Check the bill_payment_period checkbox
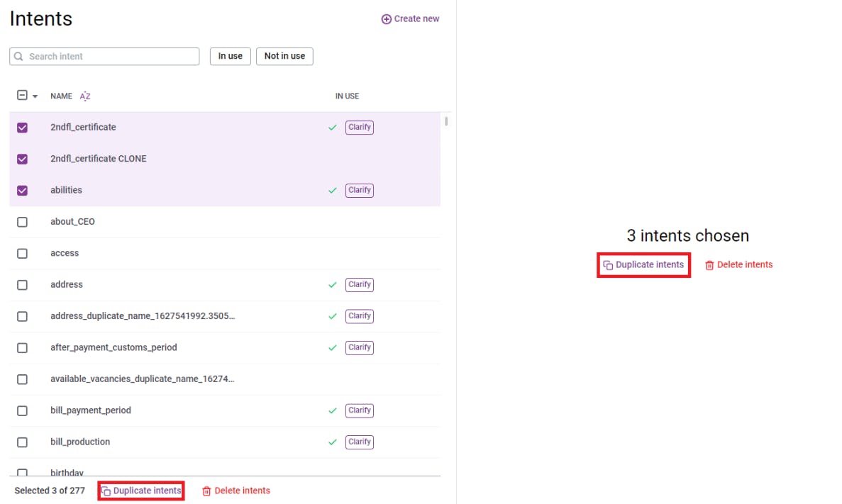 [x=22, y=410]
